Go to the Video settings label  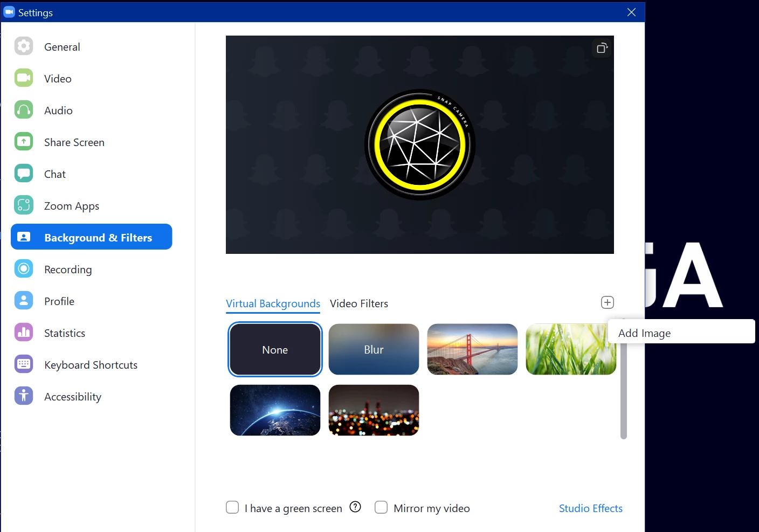click(58, 79)
